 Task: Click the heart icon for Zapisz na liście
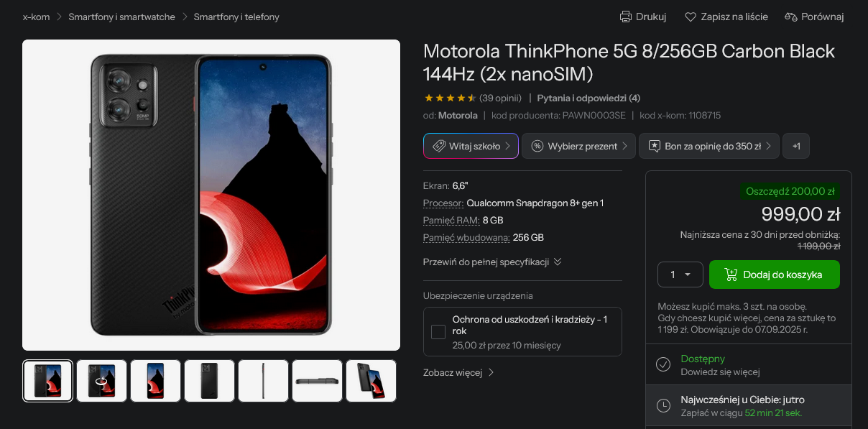click(691, 17)
